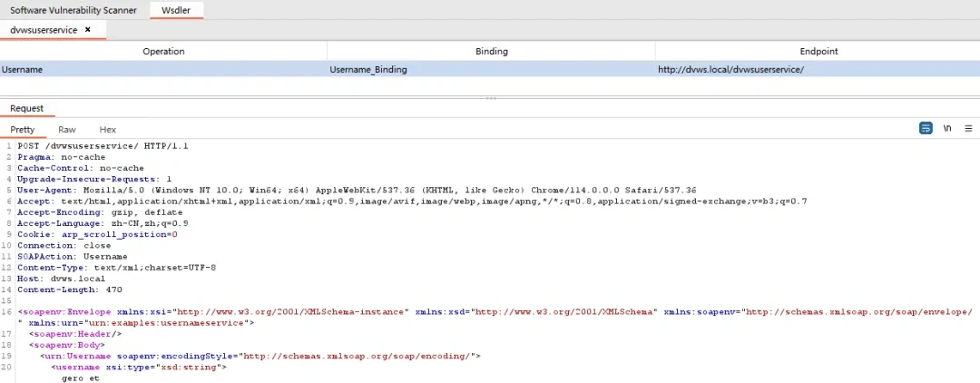The image size is (980, 383).
Task: Click the Username_Binding cell
Action: pyautogui.click(x=491, y=69)
